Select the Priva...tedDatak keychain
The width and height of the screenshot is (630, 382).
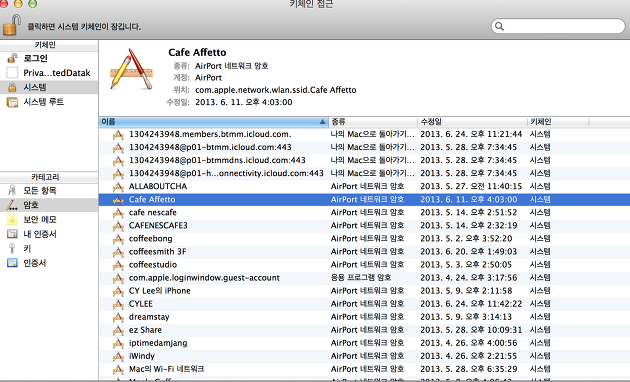click(x=49, y=73)
